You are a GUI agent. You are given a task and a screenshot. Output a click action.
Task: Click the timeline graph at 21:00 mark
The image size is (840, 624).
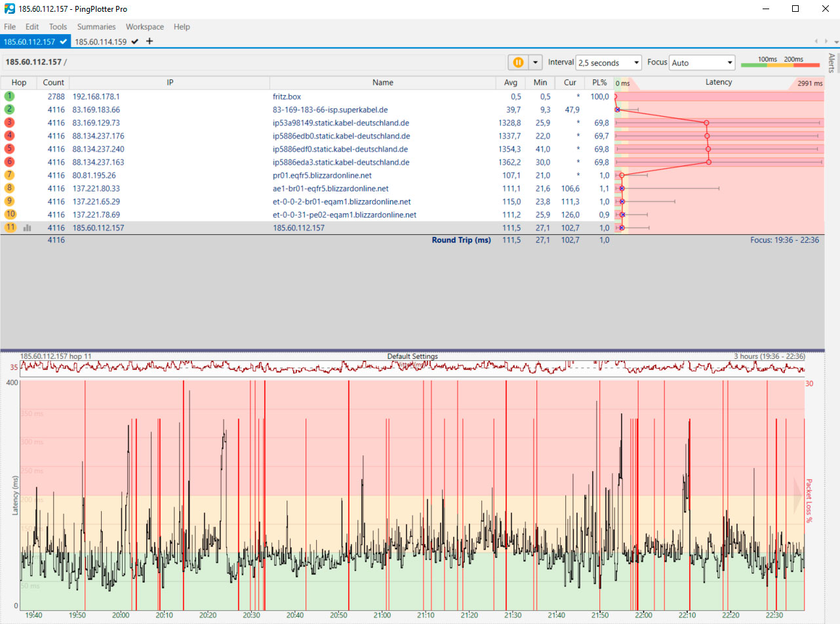tap(381, 495)
